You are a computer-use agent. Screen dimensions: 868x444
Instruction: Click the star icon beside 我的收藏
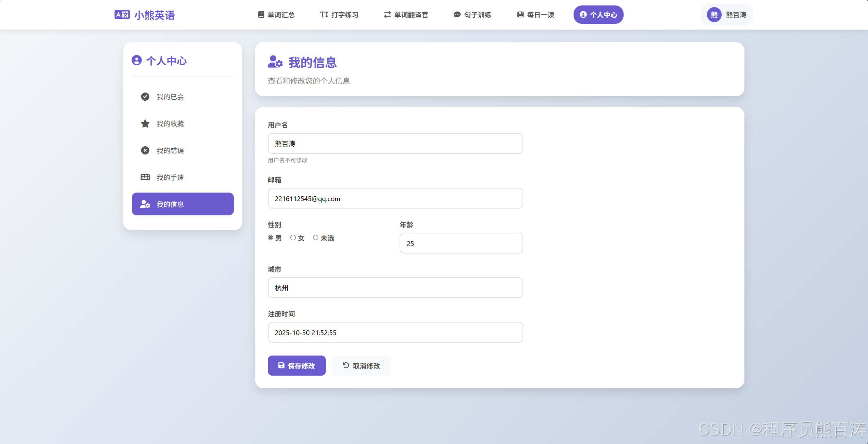click(x=145, y=124)
